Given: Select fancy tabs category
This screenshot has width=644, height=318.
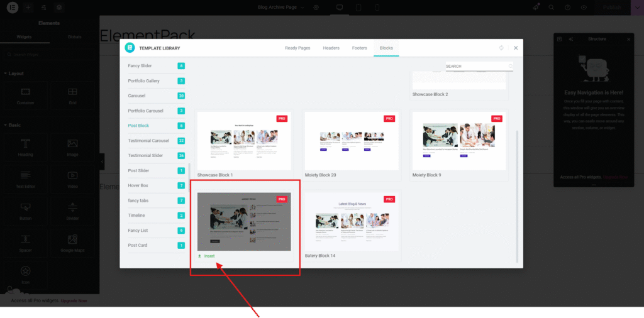Looking at the screenshot, I should [156, 200].
